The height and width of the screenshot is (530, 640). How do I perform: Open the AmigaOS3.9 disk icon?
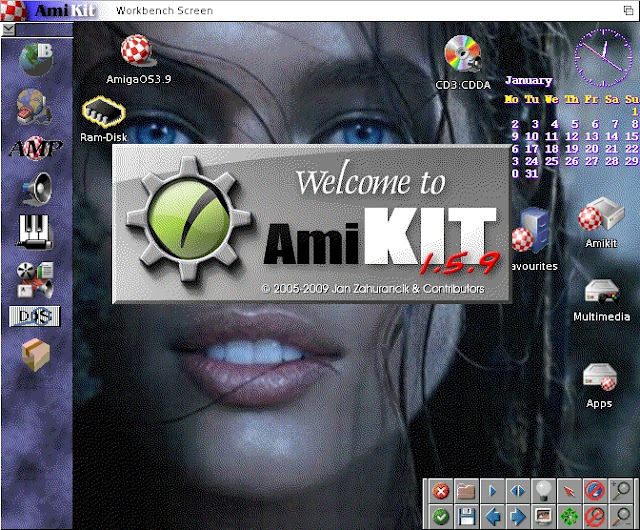[137, 50]
